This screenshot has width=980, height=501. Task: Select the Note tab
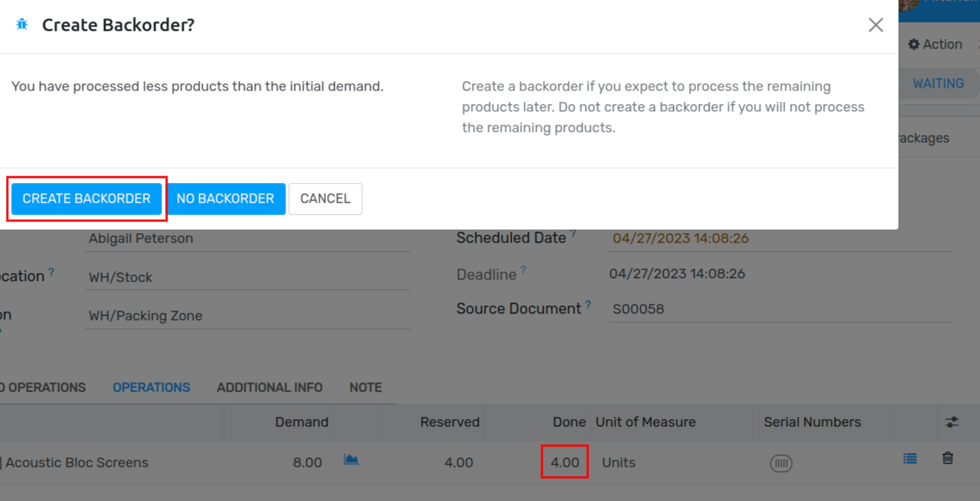click(366, 387)
